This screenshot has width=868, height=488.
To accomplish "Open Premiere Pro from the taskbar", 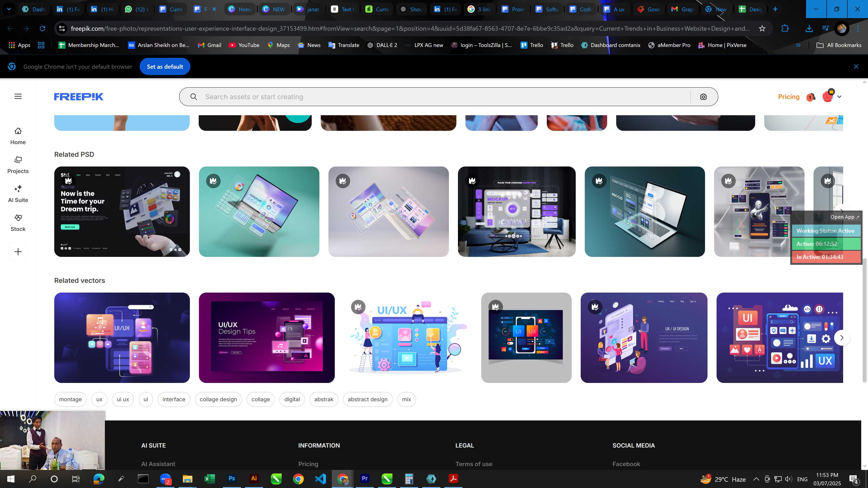I will tap(365, 479).
